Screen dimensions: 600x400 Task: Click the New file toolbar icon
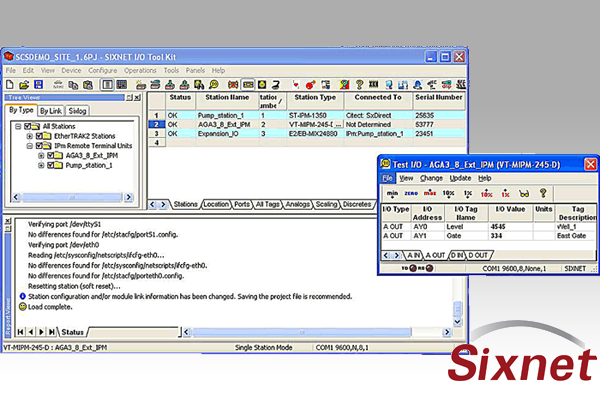pos(10,85)
